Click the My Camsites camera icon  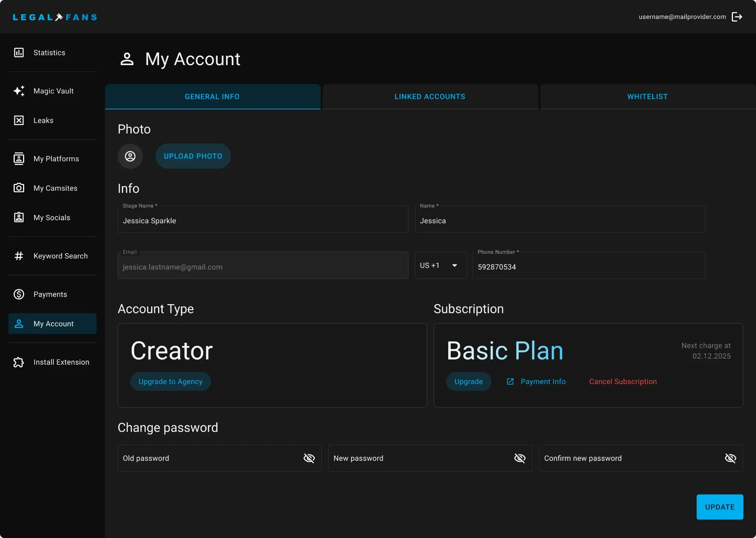click(x=19, y=188)
